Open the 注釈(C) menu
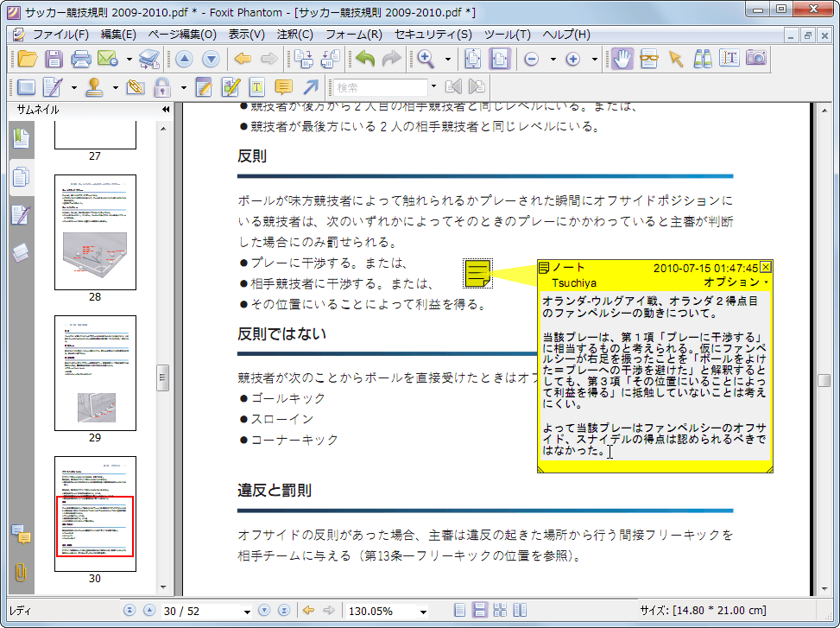 [295, 35]
